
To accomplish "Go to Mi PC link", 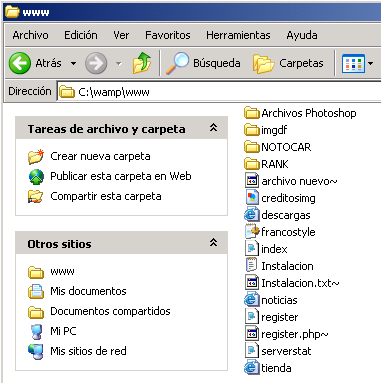I will coord(63,331).
